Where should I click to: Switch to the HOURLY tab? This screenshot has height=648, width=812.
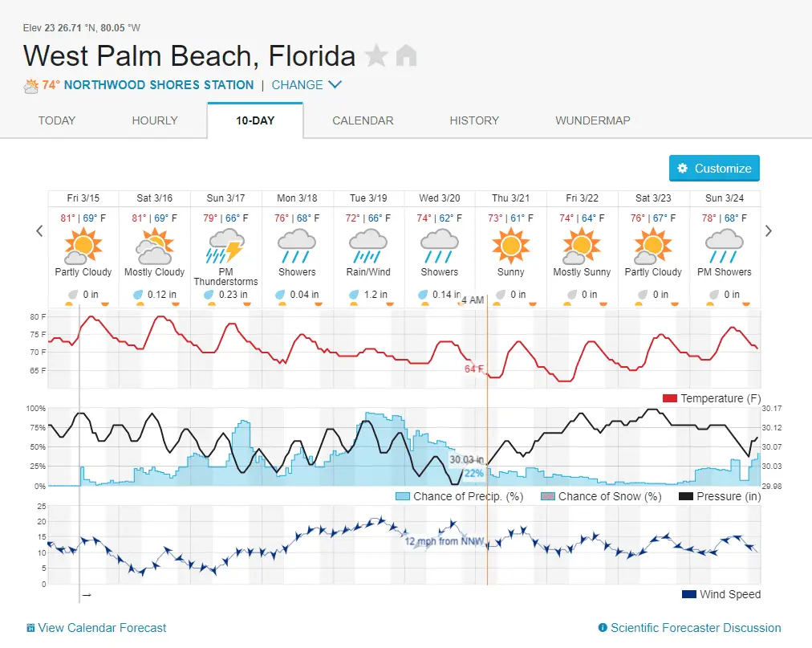[x=155, y=120]
